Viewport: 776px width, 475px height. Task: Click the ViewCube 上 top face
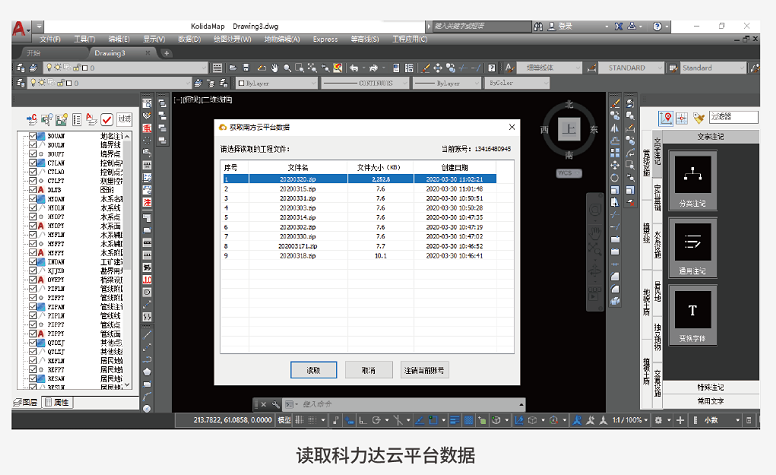click(569, 130)
